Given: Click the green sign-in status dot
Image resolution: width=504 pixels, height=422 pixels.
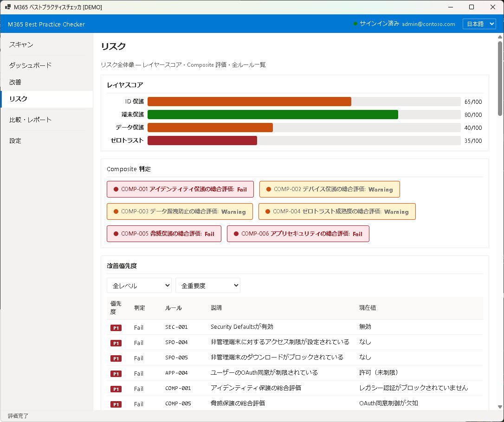Looking at the screenshot, I should pyautogui.click(x=355, y=24).
